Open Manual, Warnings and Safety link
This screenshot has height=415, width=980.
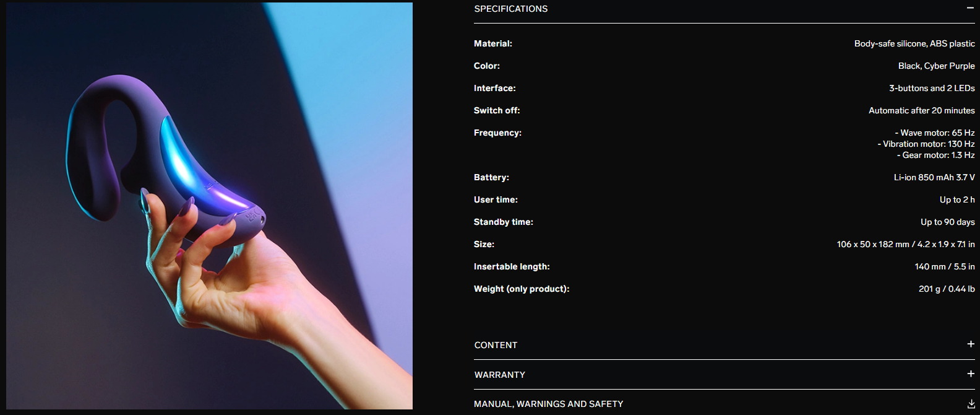coord(549,404)
